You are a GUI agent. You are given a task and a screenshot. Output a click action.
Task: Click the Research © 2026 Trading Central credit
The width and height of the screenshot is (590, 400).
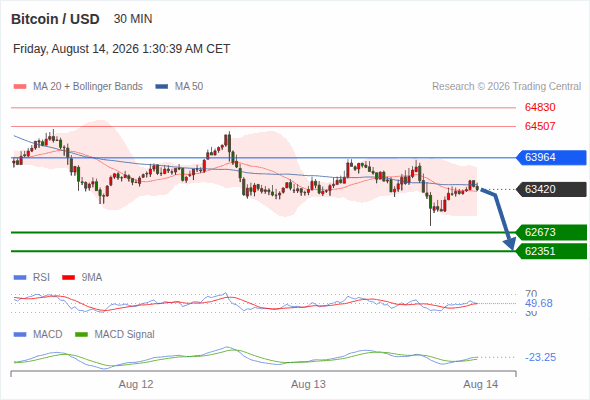(506, 87)
